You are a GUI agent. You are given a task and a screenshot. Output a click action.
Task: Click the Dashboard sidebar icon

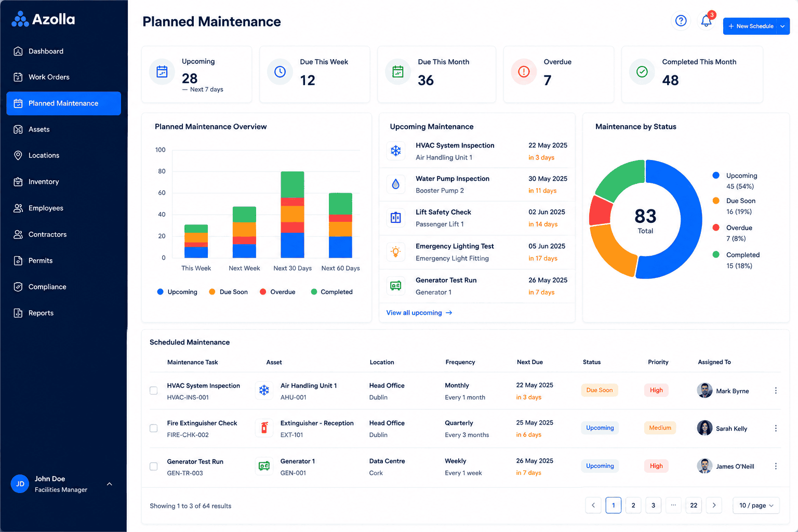[x=18, y=51]
